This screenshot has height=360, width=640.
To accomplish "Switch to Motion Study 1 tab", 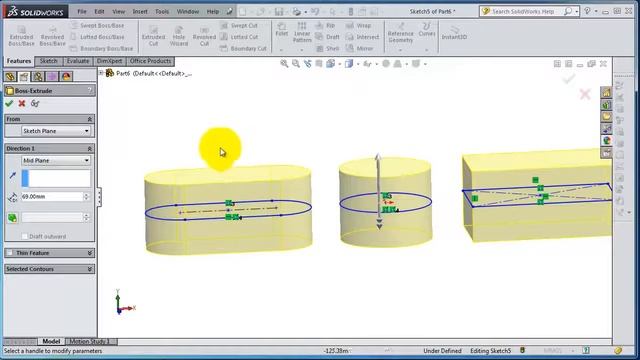I will point(90,341).
